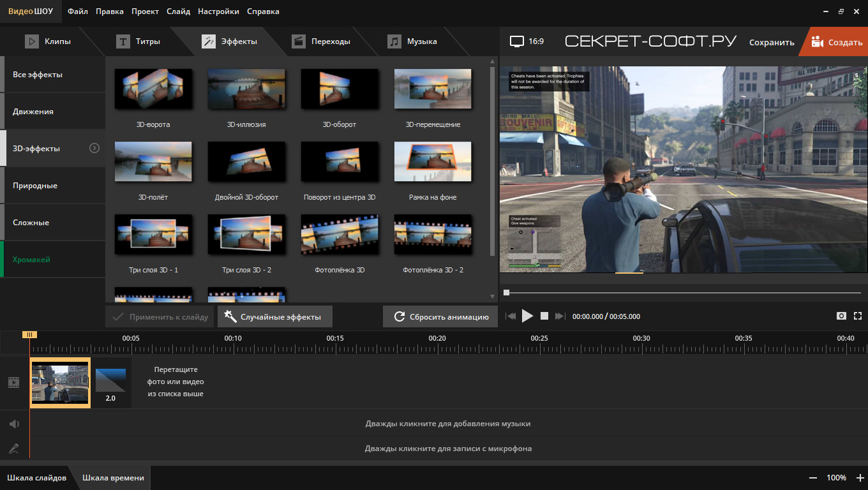The height and width of the screenshot is (490, 868).
Task: Open the Проект menu
Action: (x=146, y=11)
